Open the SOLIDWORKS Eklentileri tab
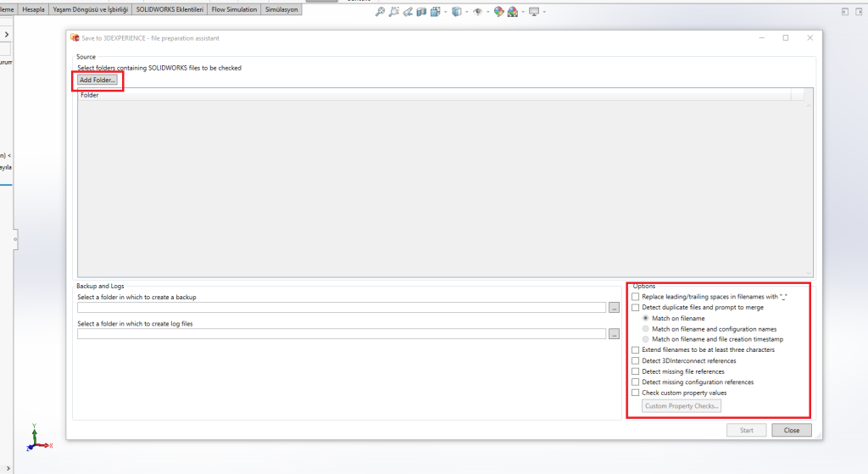Screen dimensions: 868x474 [170, 9]
